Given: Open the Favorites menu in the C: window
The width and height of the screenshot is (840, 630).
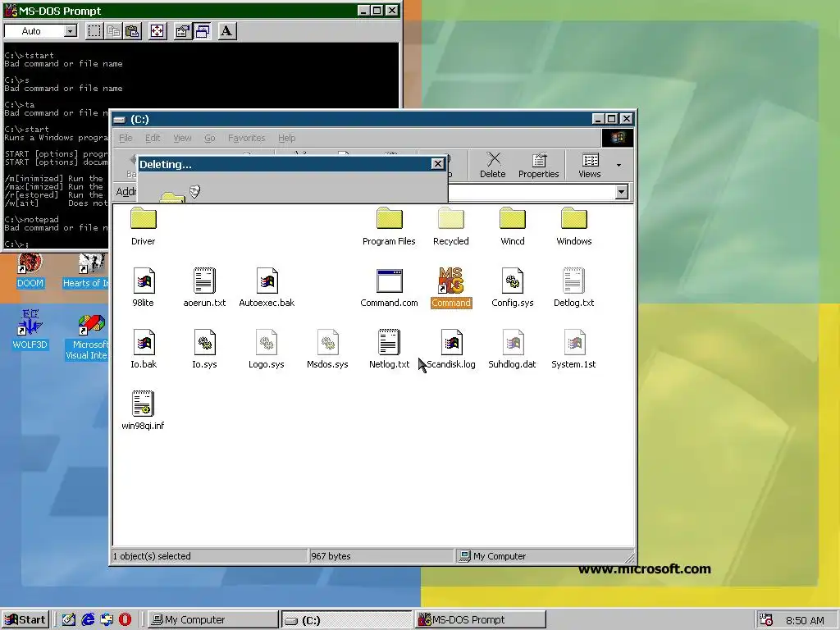Looking at the screenshot, I should click(246, 138).
